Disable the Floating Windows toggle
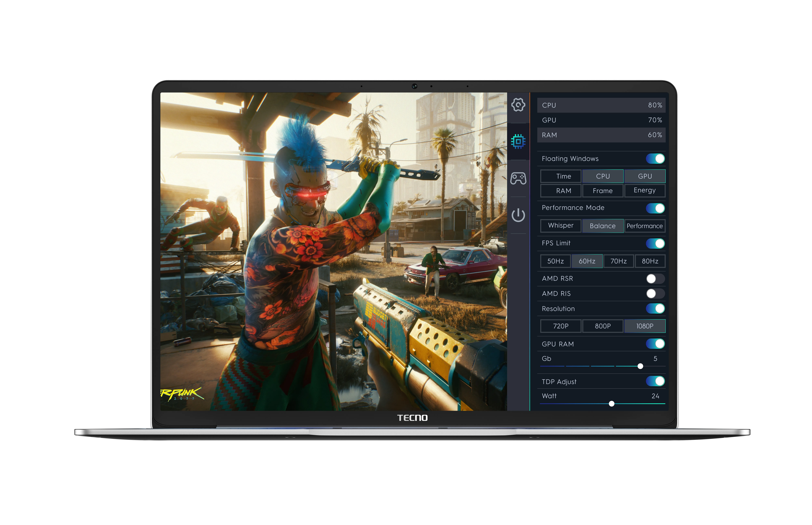The width and height of the screenshot is (812, 525). [x=655, y=159]
